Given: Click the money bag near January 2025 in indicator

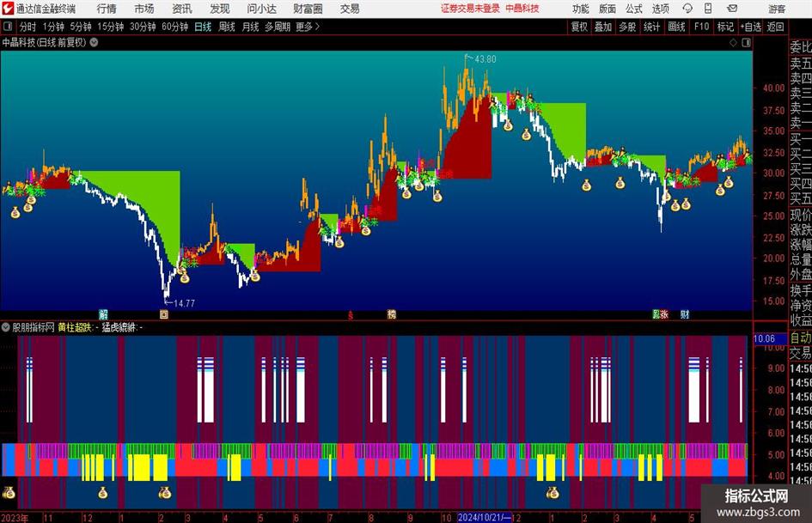Looking at the screenshot, I should (x=553, y=492).
